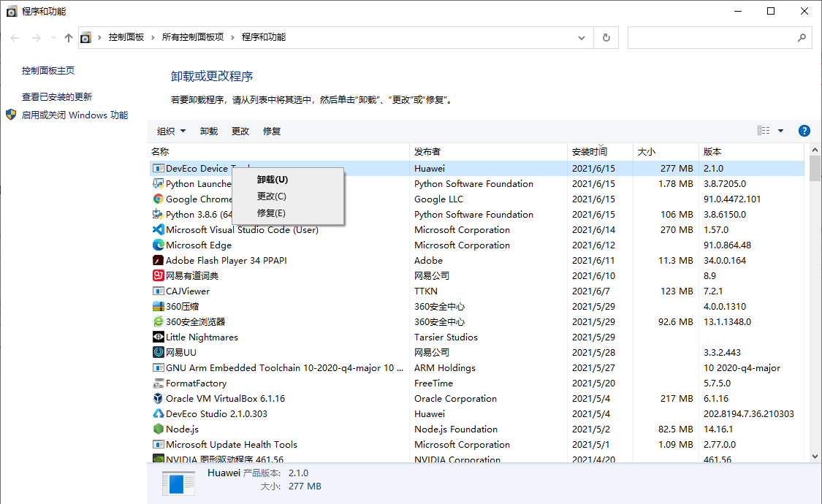Click the 网易UU icon
The image size is (822, 504).
click(158, 352)
